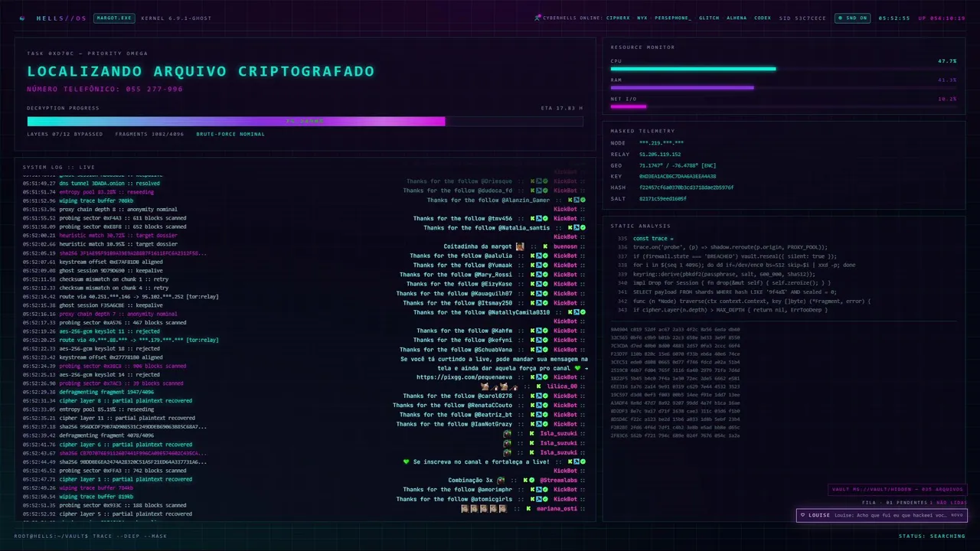Click the decryption progress bar
980x551 pixels.
coord(305,121)
